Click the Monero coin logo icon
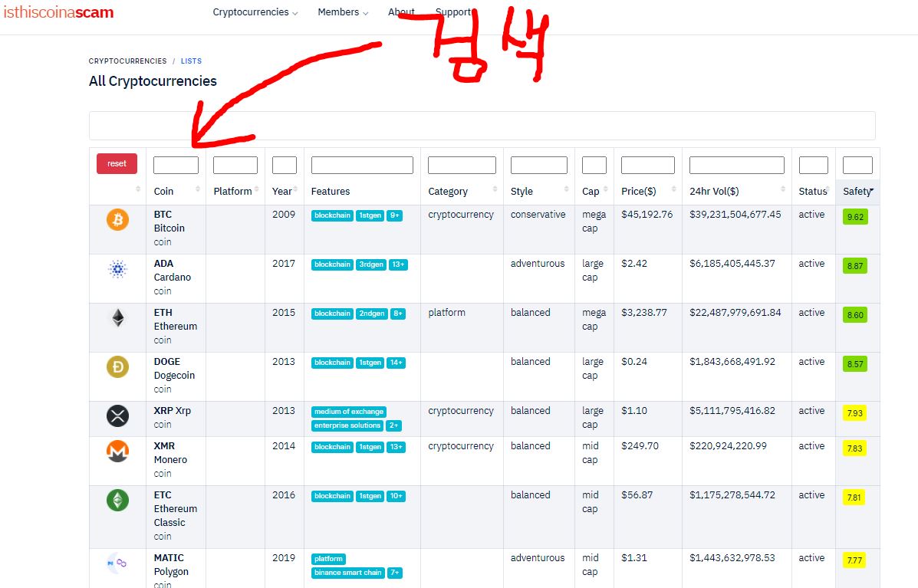Viewport: 918px width, 588px height. (117, 452)
